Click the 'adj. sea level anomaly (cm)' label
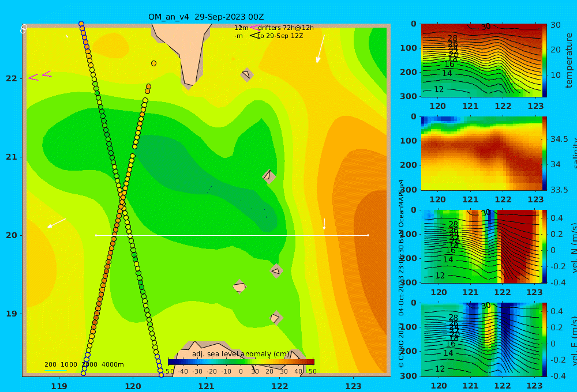Viewport: 577px width, 392px height. click(x=240, y=354)
